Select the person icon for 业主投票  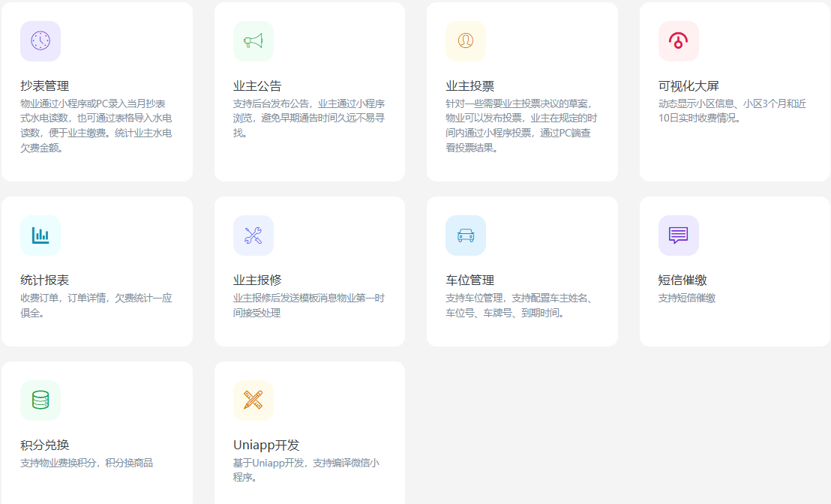pos(466,41)
